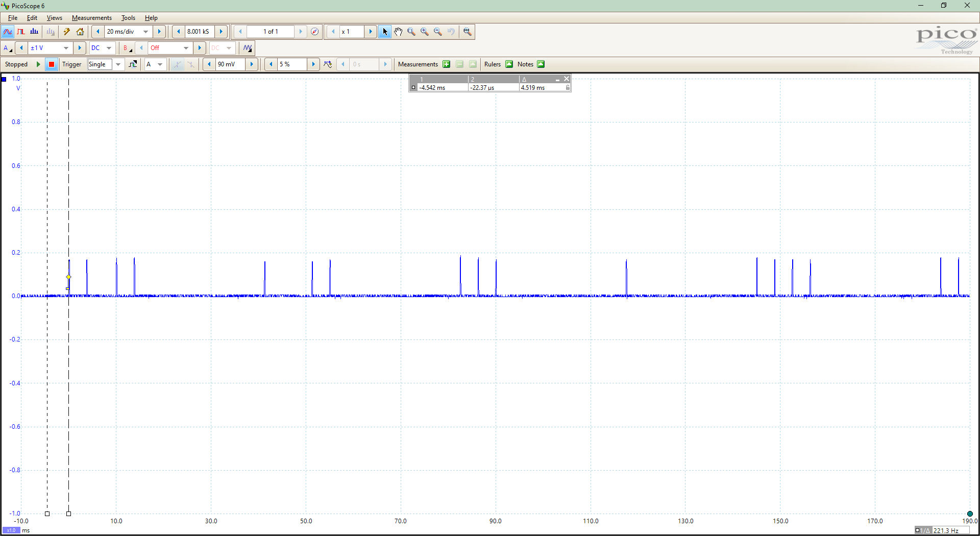The height and width of the screenshot is (536, 980).
Task: Toggle the Notes area button
Action: [541, 64]
